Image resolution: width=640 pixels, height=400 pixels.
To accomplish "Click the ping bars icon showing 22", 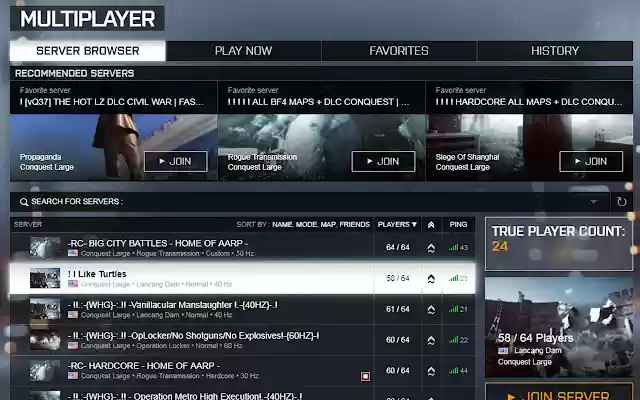I will tap(453, 340).
